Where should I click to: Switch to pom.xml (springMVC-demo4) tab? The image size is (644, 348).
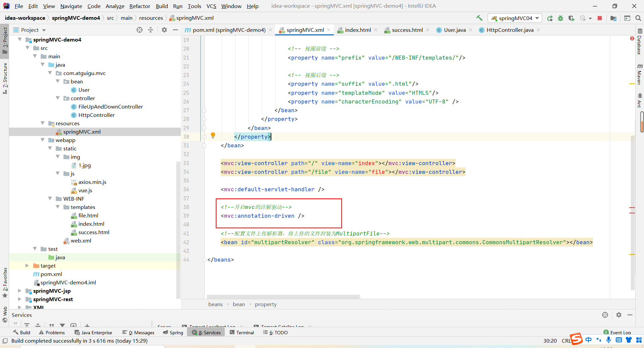click(229, 30)
